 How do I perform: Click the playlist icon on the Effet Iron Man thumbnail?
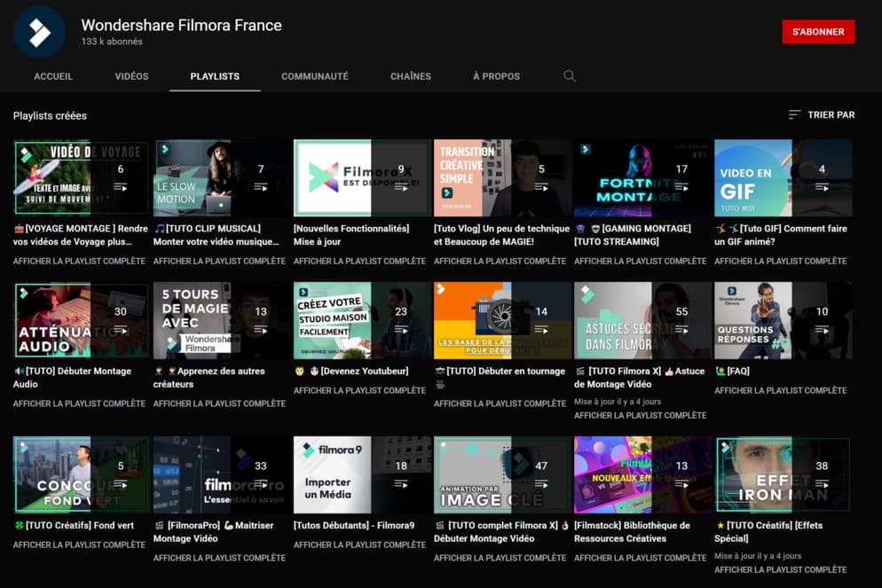pyautogui.click(x=822, y=484)
